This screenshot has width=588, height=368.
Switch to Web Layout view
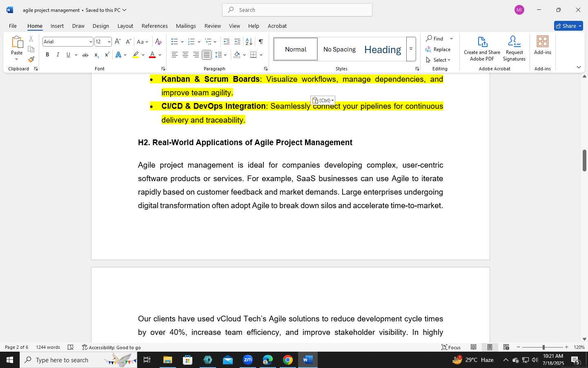(506, 347)
